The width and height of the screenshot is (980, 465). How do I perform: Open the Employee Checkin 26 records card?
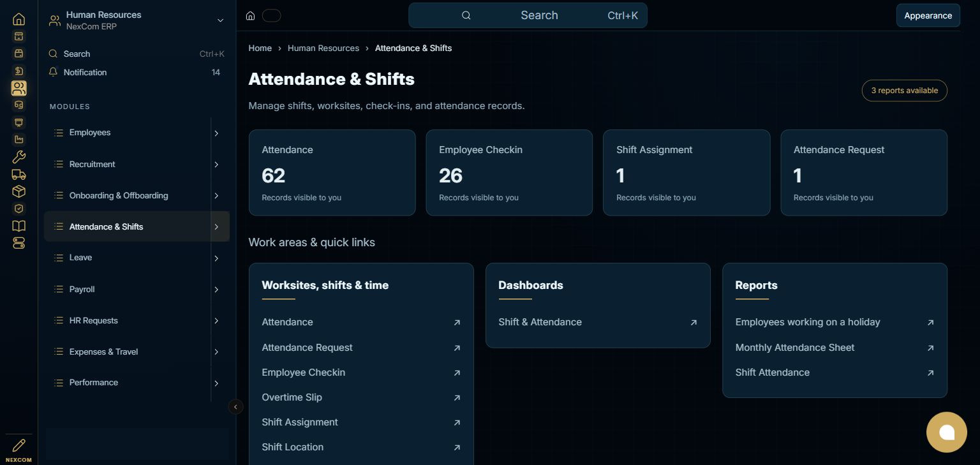(509, 173)
